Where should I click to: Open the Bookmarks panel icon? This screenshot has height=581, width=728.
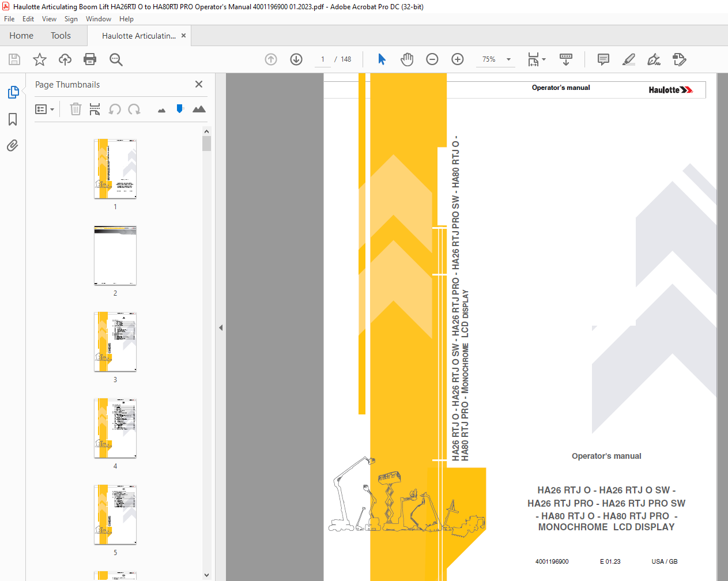pyautogui.click(x=13, y=119)
